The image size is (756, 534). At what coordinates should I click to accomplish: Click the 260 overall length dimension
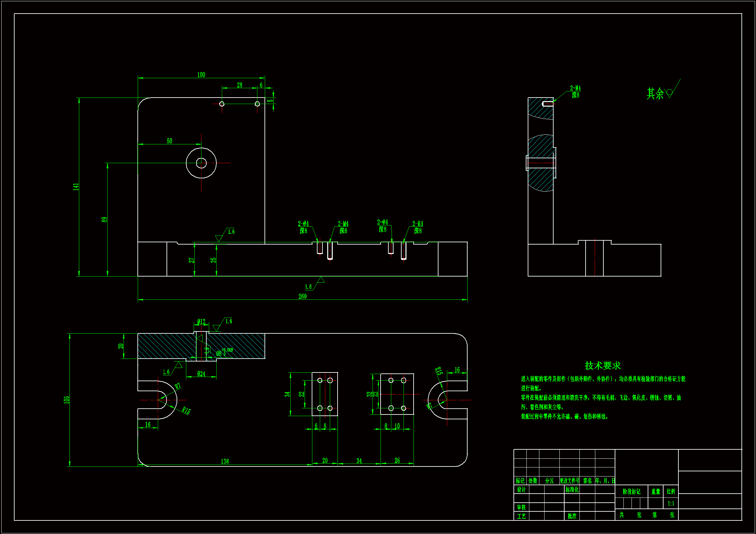302,297
